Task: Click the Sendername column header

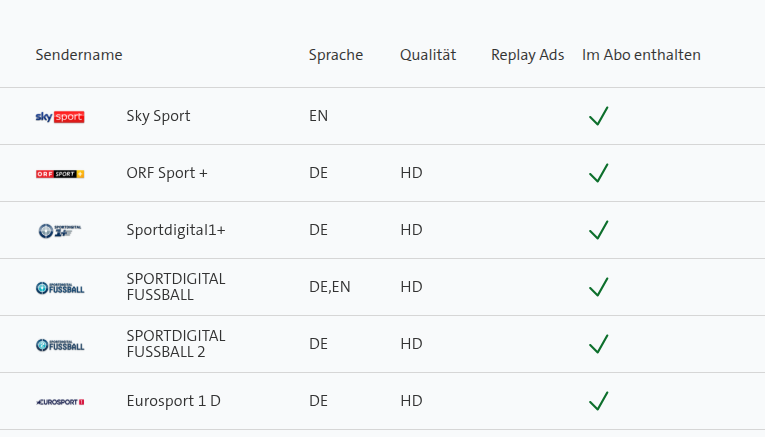Action: coord(79,55)
